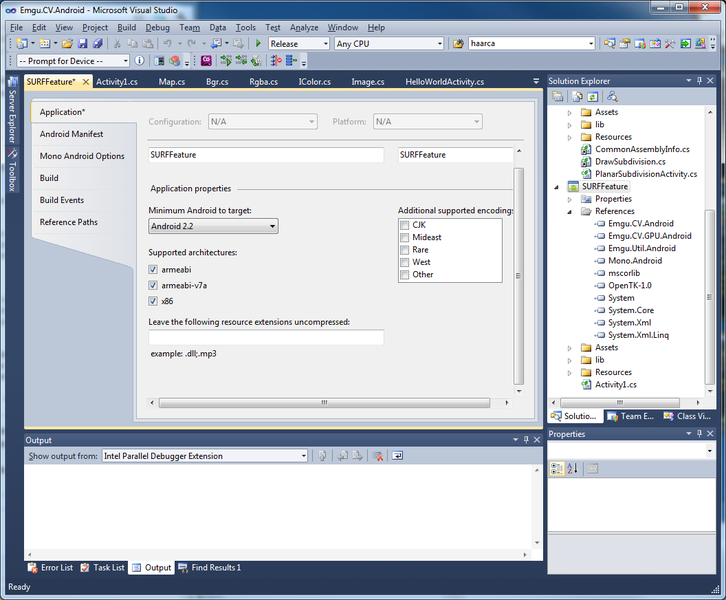Enable Rare encoding checkbox

click(404, 250)
